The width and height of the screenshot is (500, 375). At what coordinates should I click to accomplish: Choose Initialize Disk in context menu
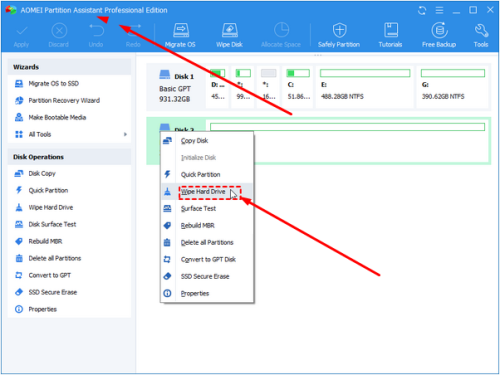pos(207,158)
